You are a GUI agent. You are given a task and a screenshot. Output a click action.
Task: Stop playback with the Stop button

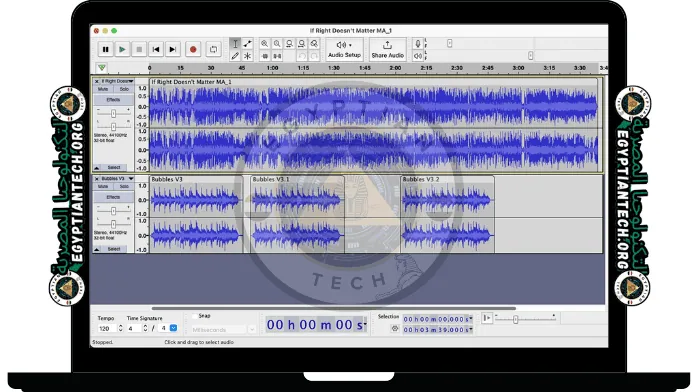click(x=139, y=49)
